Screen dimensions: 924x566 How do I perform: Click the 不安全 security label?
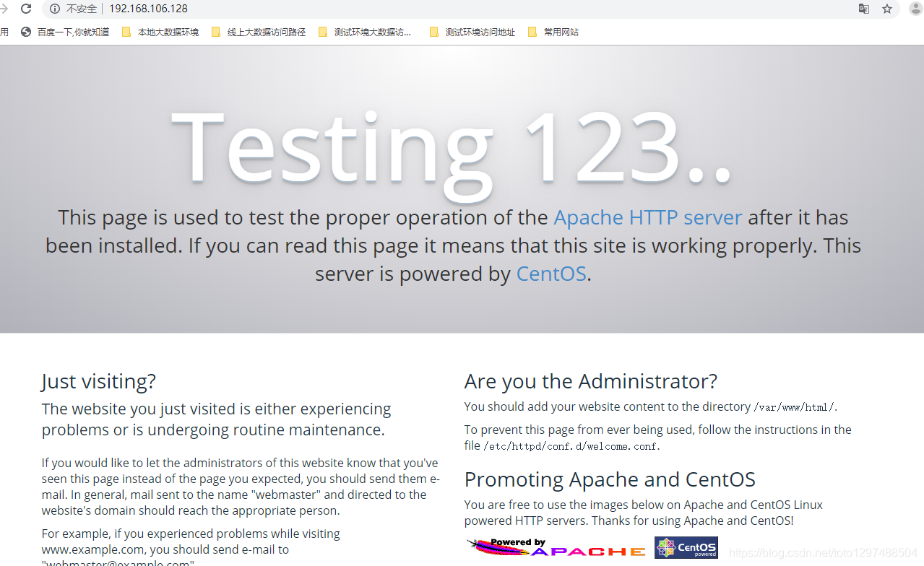[82, 9]
